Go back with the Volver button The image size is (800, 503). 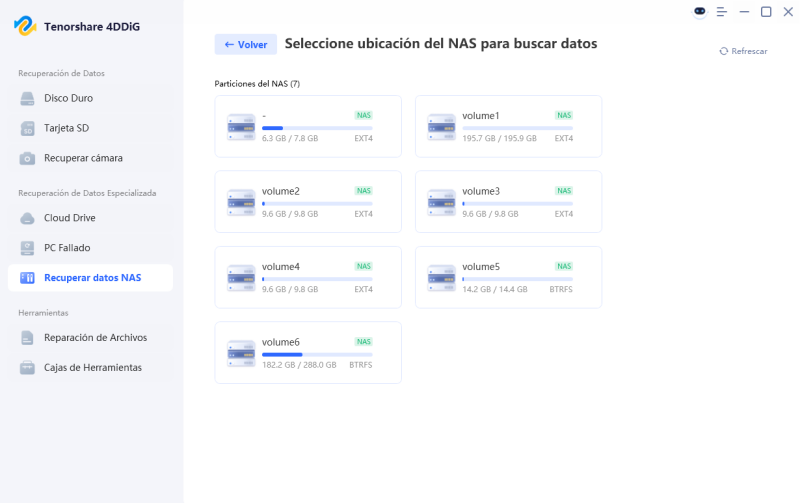pos(245,44)
